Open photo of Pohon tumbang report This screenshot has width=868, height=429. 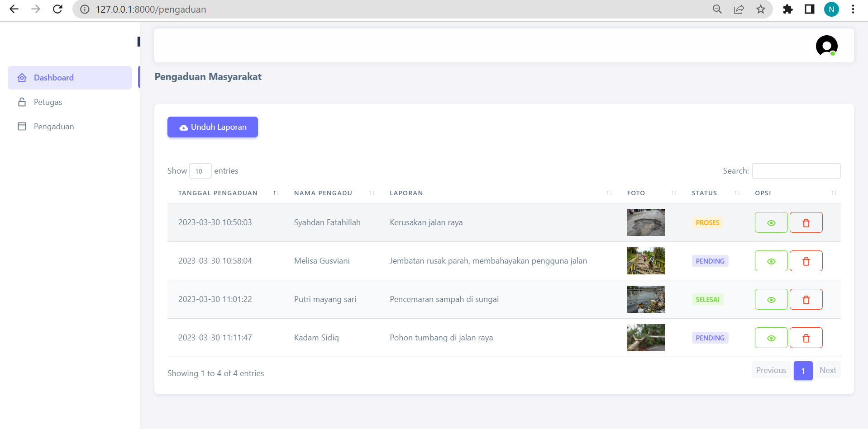[x=646, y=338]
